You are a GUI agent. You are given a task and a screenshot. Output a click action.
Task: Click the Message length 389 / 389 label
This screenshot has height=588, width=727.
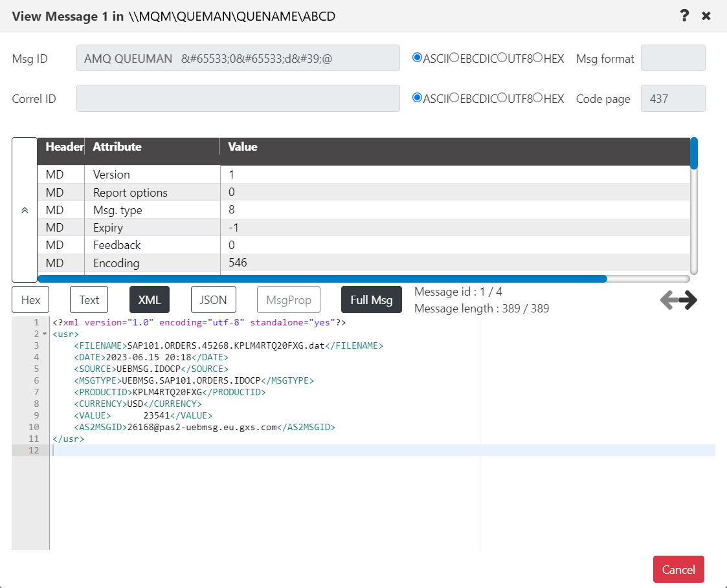point(482,309)
